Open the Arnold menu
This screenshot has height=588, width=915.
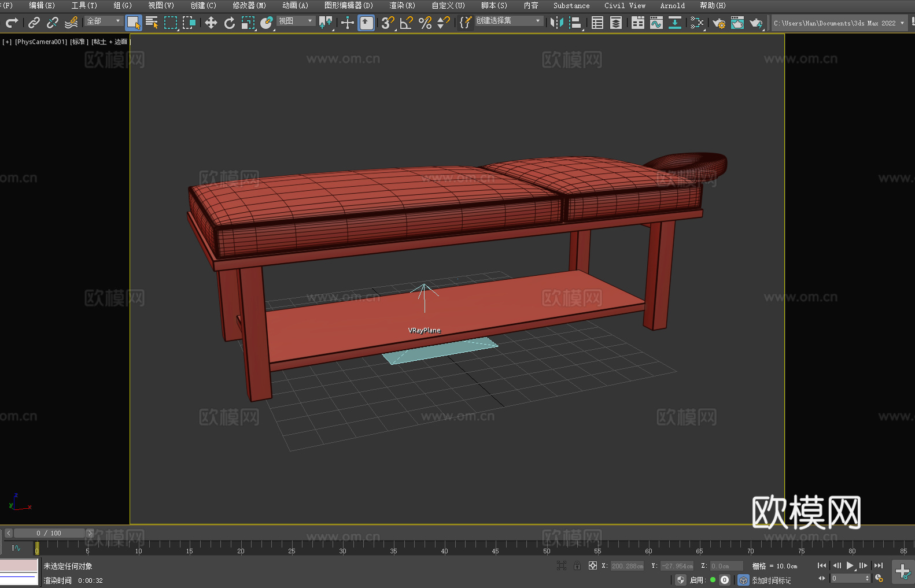pos(672,5)
